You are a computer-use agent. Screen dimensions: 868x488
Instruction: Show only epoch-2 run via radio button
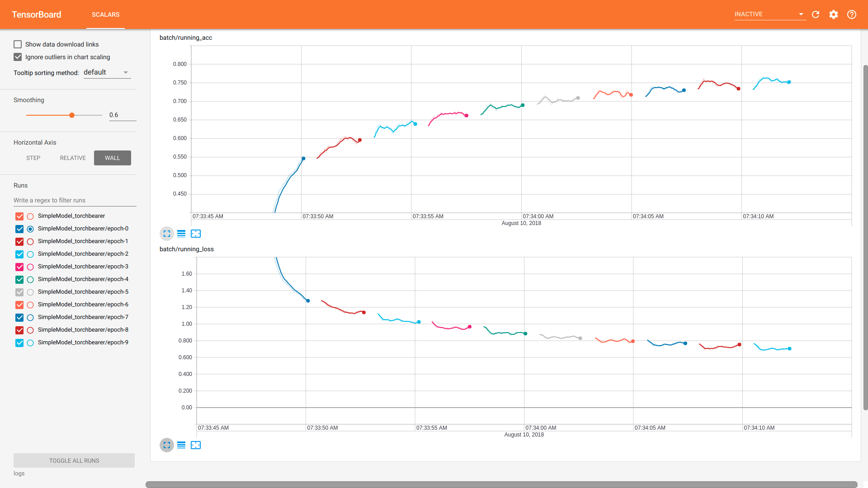(x=30, y=254)
